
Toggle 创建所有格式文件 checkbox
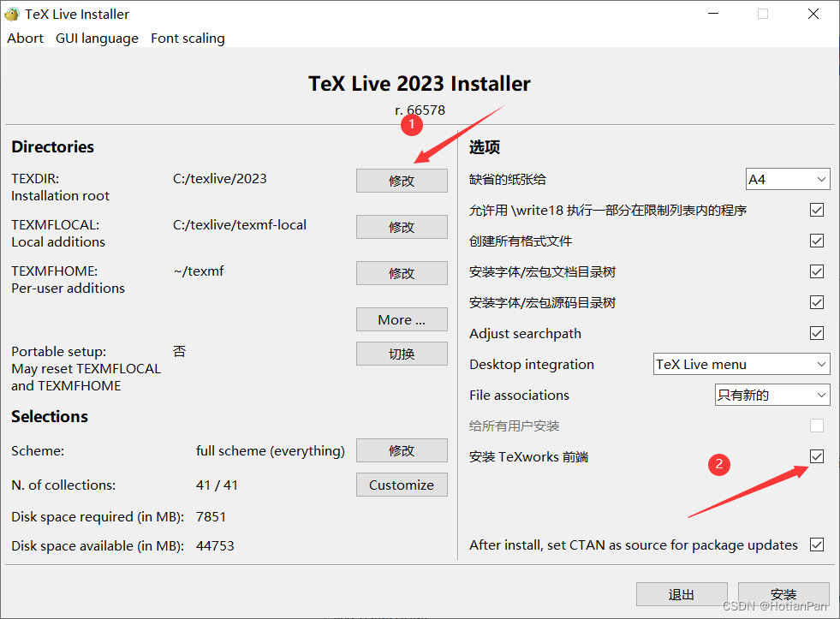[816, 241]
